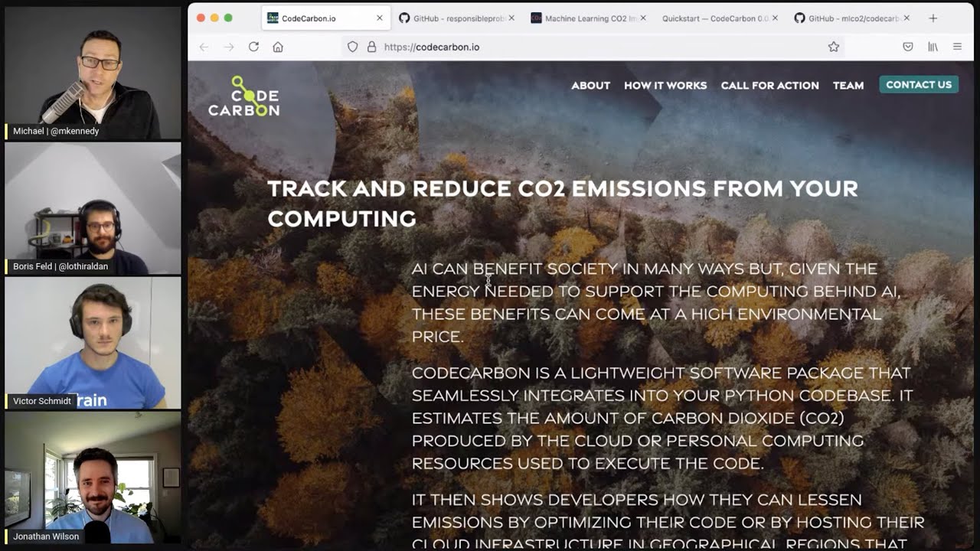
Task: Go to the How It Works section
Action: pyautogui.click(x=665, y=85)
